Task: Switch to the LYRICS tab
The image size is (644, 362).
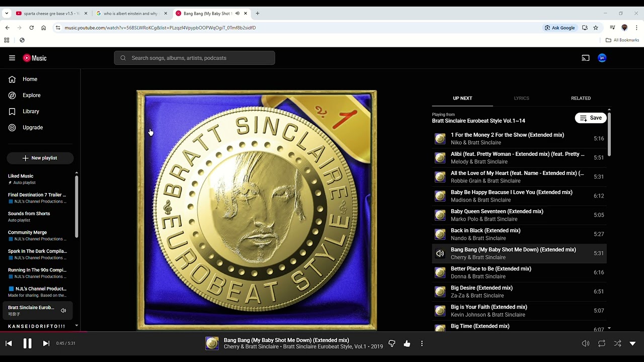Action: 522,98
